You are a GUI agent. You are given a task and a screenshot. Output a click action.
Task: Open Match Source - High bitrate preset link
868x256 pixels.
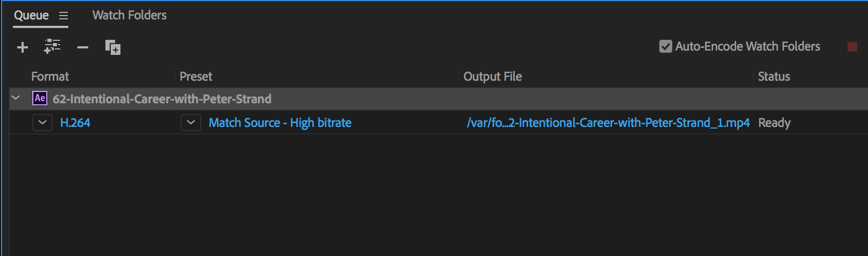click(280, 123)
